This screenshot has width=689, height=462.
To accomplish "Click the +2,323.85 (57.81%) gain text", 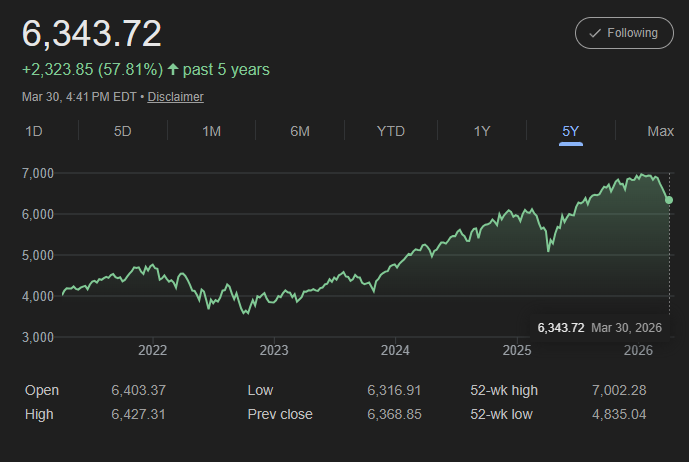I will [92, 70].
